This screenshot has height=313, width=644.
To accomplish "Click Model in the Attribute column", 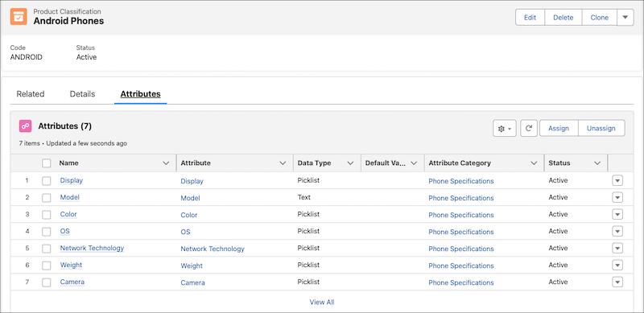I will coord(190,198).
